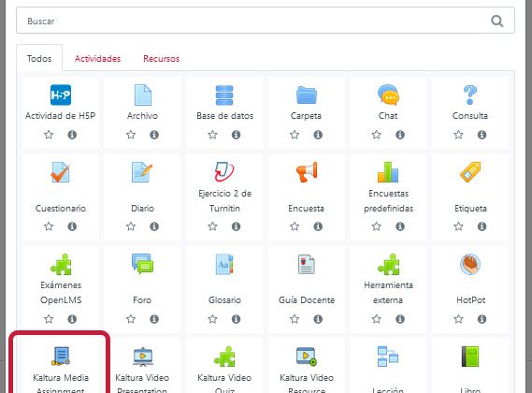Open the Actividades tab

tap(98, 59)
